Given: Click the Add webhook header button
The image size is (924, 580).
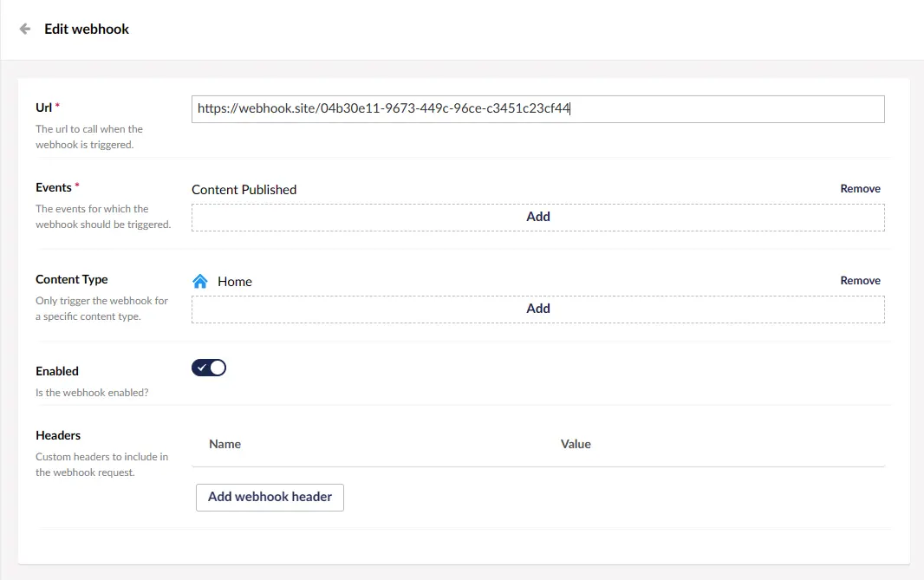Looking at the screenshot, I should (270, 498).
